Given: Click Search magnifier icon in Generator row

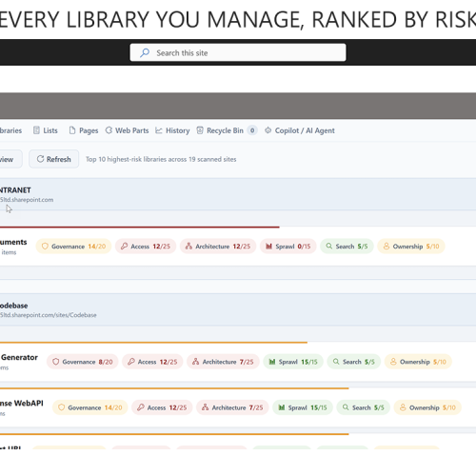Looking at the screenshot, I should coord(336,362).
